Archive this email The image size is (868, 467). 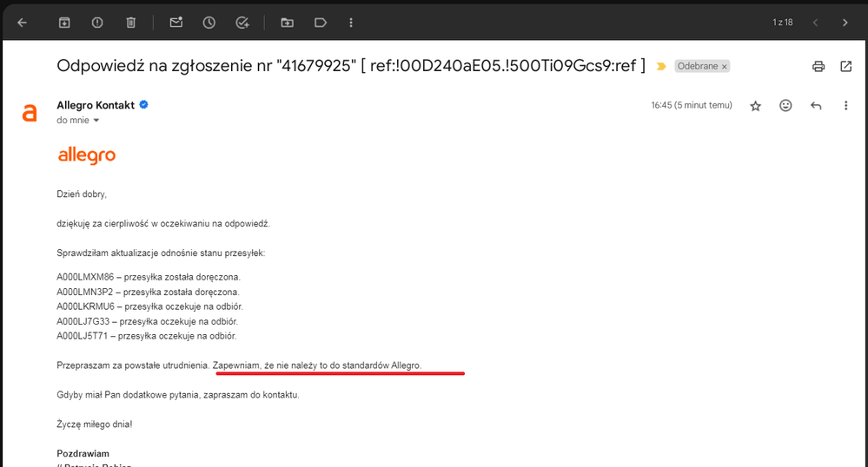point(65,23)
